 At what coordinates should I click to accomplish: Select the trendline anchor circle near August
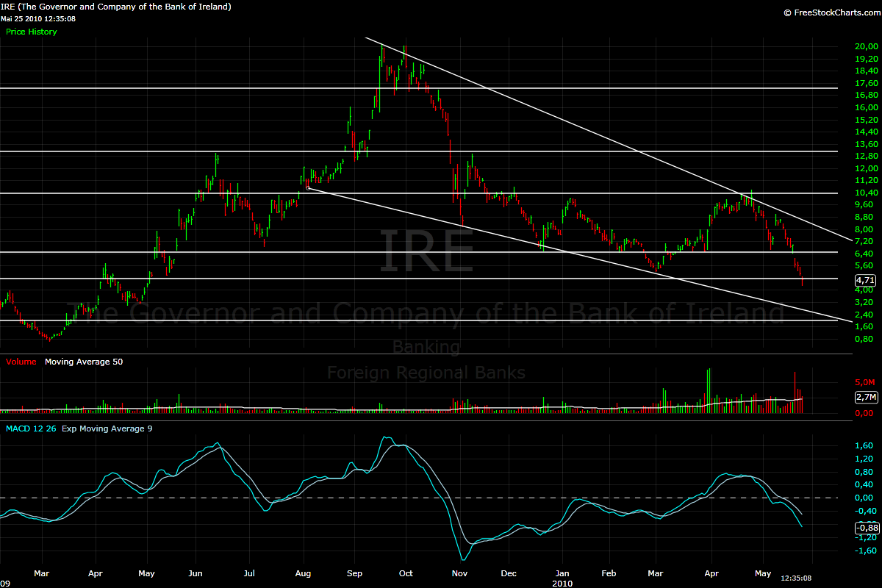point(307,187)
